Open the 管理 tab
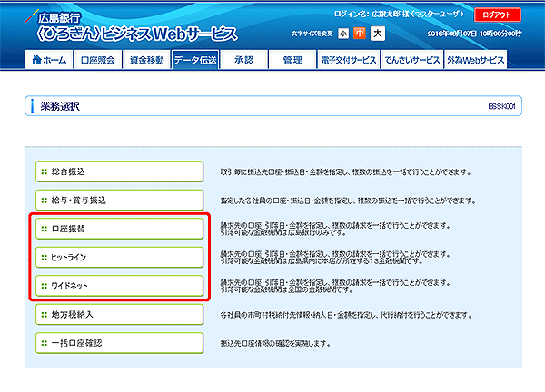Image resolution: width=545 pixels, height=392 pixels. (292, 60)
